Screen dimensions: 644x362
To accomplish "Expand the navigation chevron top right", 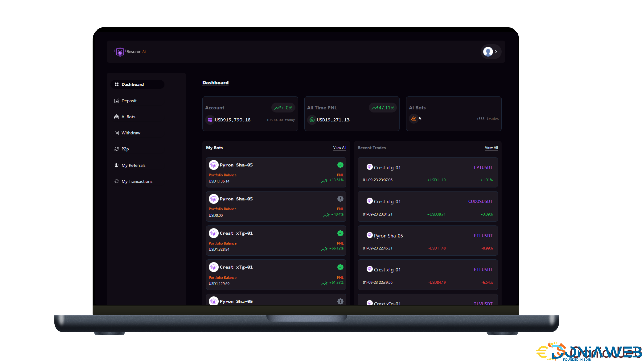I will [496, 52].
